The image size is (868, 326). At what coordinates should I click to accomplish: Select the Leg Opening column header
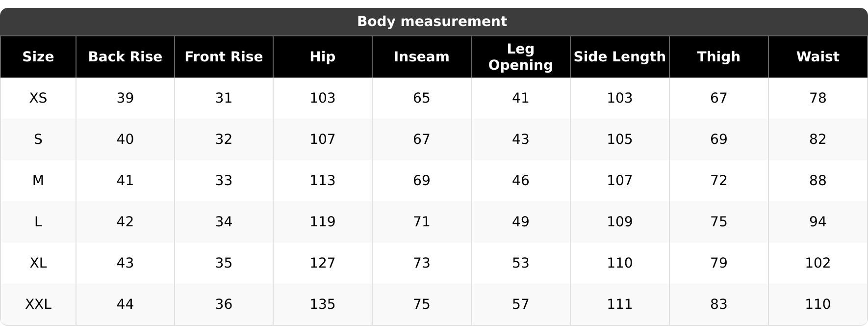pyautogui.click(x=520, y=57)
